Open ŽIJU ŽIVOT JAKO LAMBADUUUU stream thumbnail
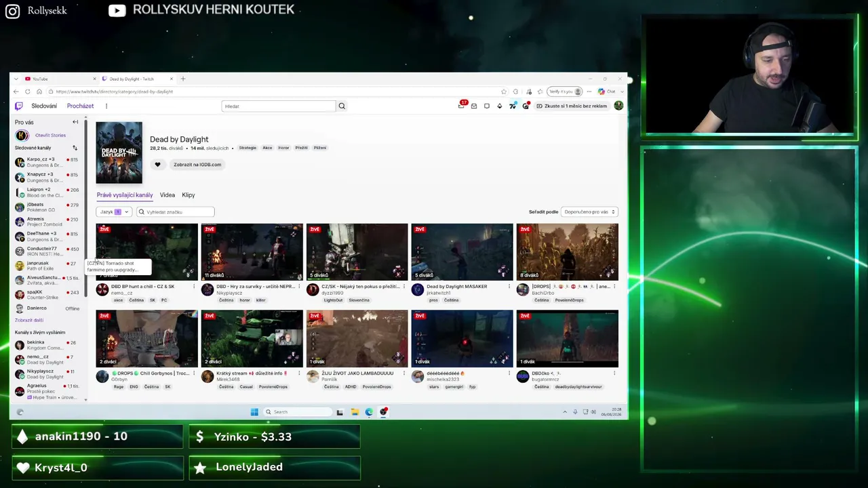 click(x=357, y=338)
